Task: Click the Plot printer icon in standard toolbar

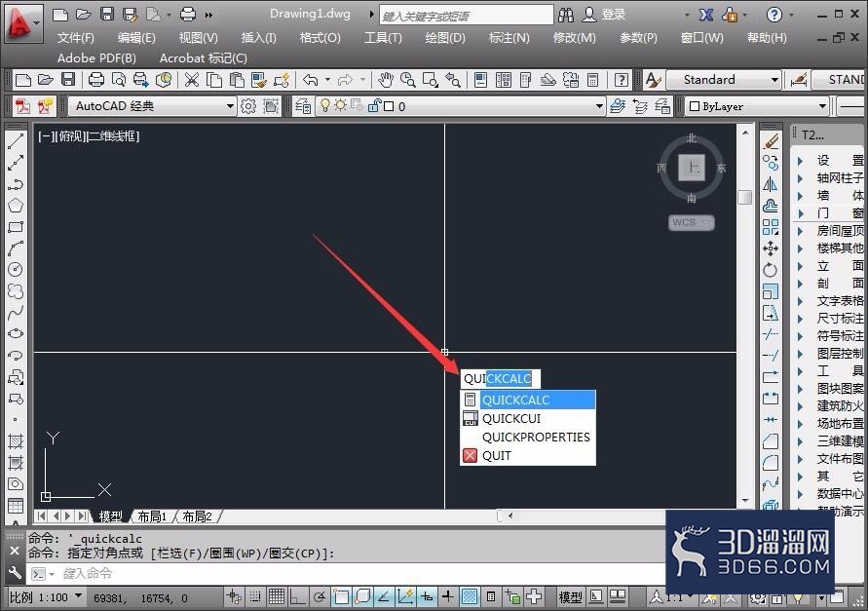Action: pyautogui.click(x=96, y=80)
